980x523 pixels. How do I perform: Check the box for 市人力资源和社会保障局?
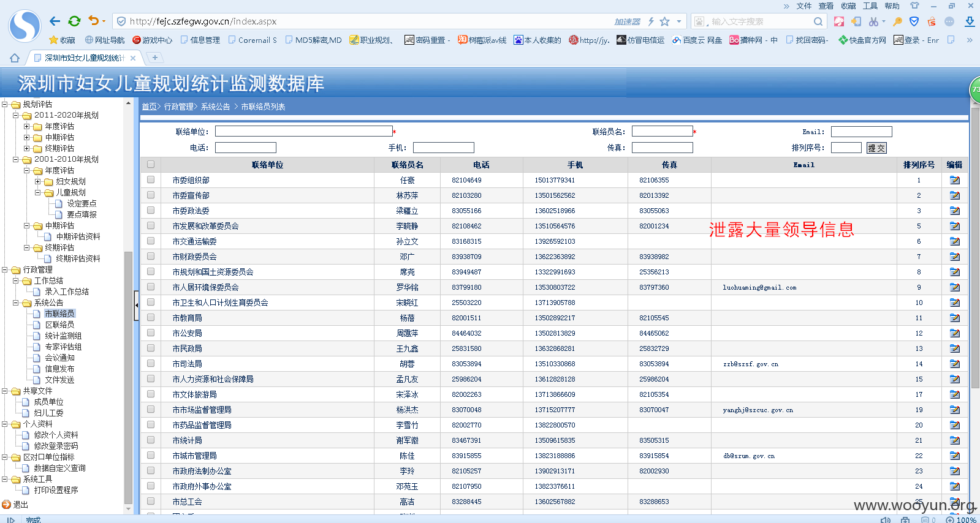coord(151,378)
